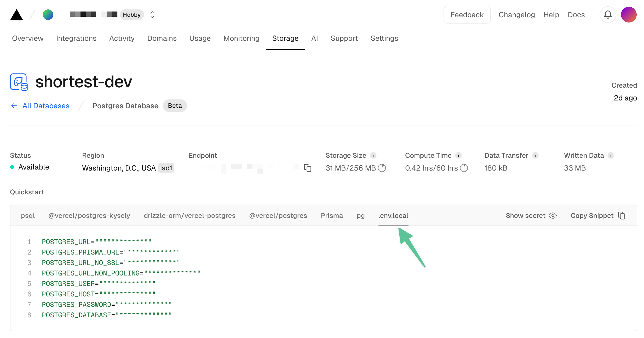Click the shortest-dev database icon
This screenshot has width=644, height=338.
pyautogui.click(x=18, y=82)
